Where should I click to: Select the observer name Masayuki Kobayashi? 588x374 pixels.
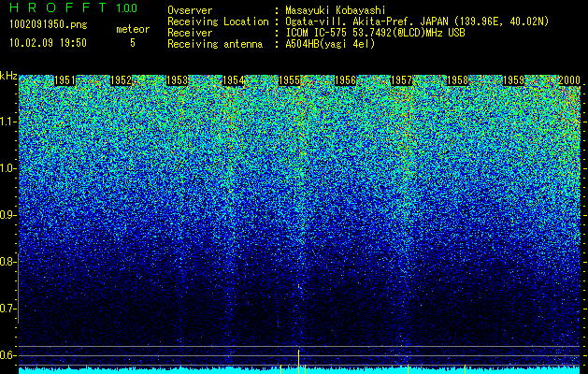(x=336, y=10)
